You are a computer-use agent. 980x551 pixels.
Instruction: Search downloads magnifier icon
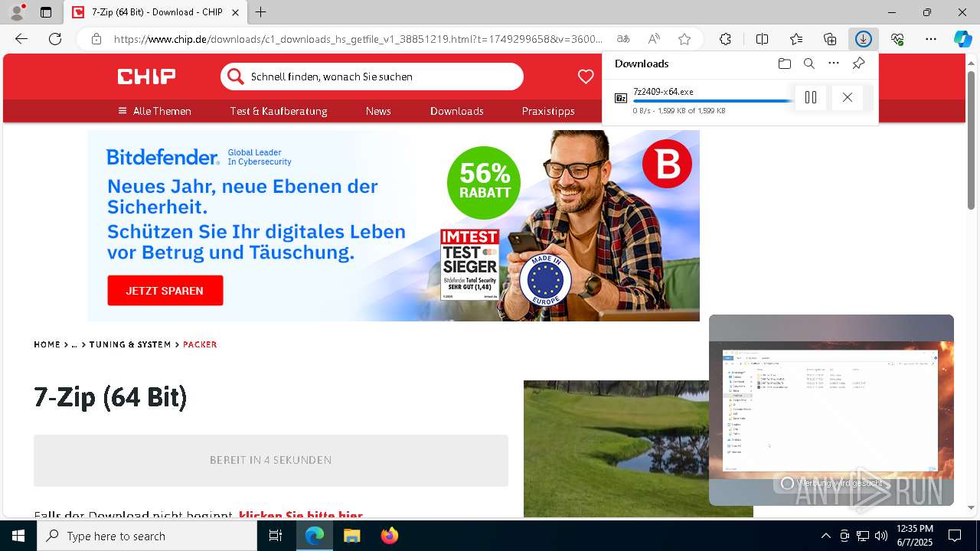809,64
